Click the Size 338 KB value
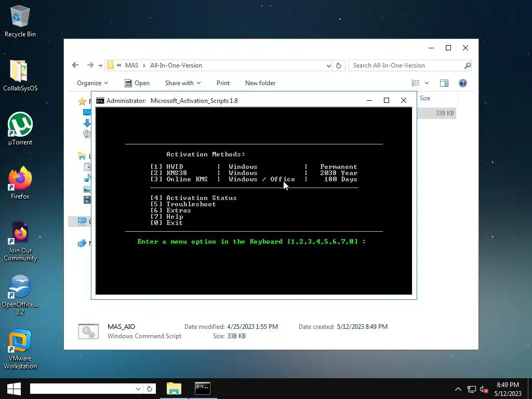Screen dimensions: 532x399 click(237, 336)
